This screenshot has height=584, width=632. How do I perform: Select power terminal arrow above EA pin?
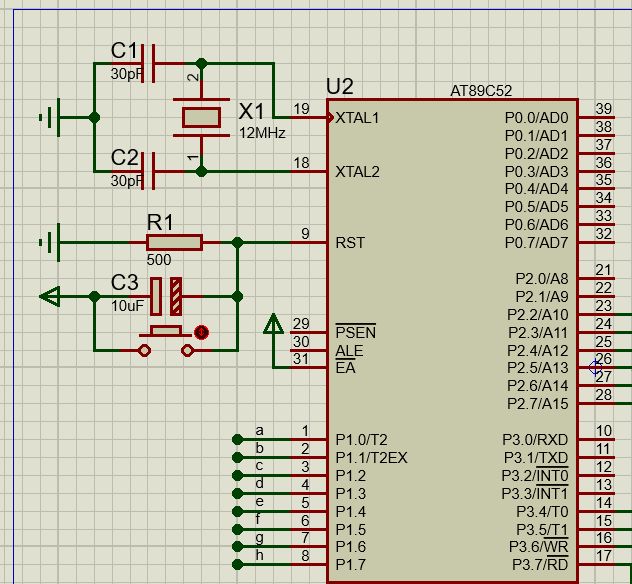[x=273, y=323]
